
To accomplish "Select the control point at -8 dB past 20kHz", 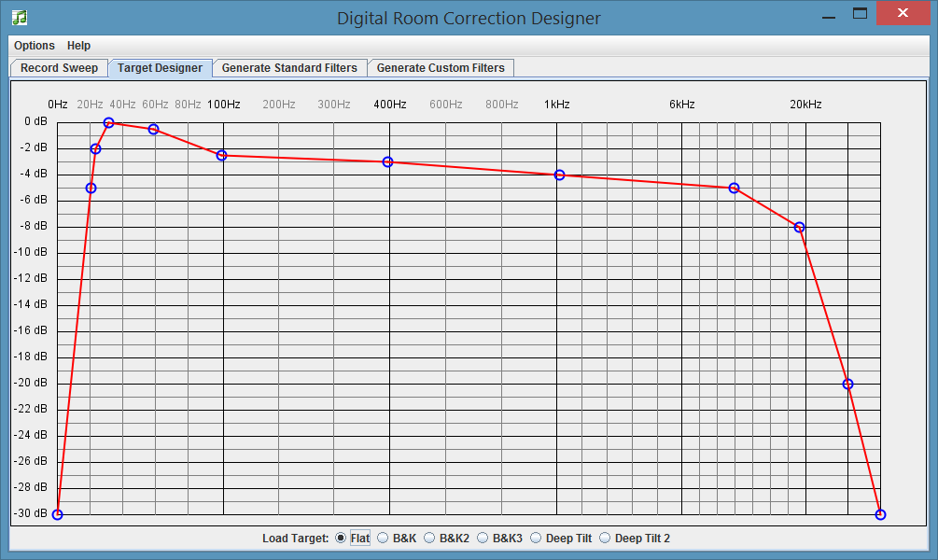I will pyautogui.click(x=798, y=226).
